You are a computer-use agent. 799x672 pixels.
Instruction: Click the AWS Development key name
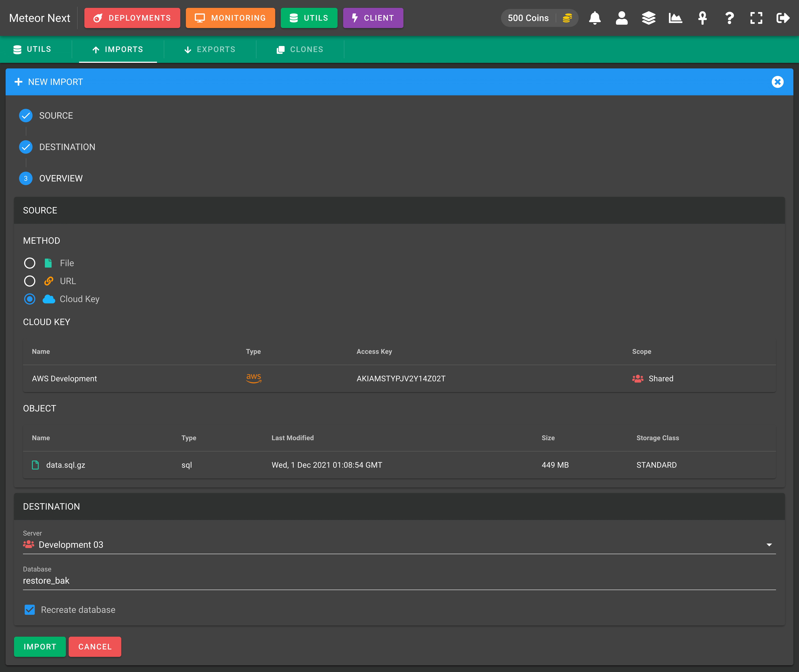[x=64, y=379]
